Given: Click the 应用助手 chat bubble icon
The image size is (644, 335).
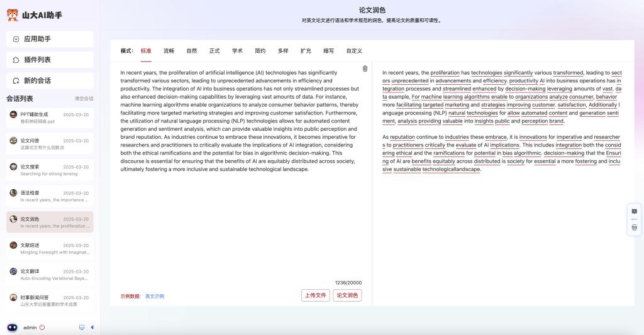Looking at the screenshot, I should 16,39.
